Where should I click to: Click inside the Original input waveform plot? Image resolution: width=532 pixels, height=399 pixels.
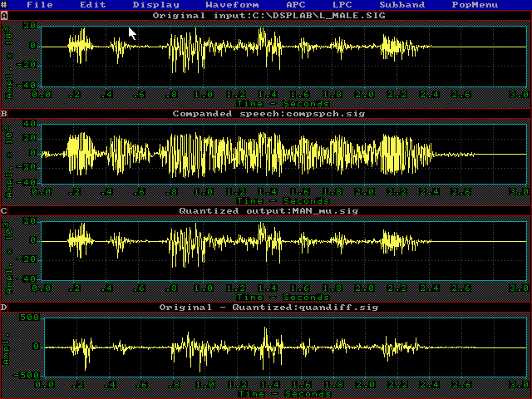283,57
